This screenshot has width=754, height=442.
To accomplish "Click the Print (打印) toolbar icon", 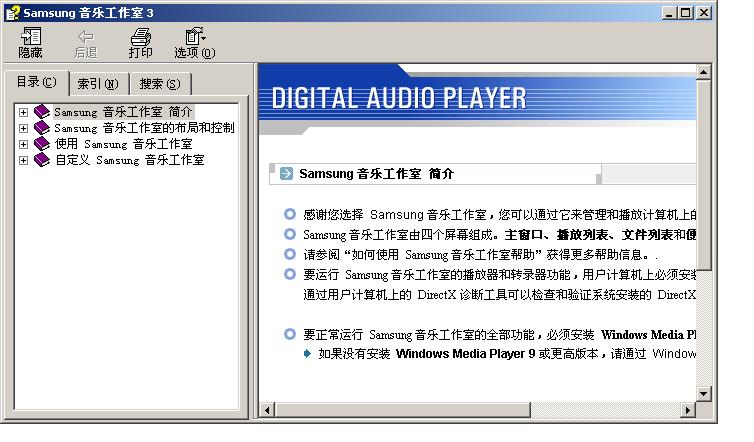I will [x=140, y=43].
